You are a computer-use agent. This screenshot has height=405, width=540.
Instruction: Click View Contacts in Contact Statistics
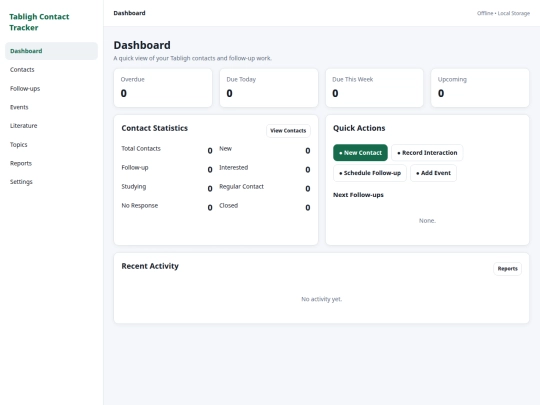288,131
